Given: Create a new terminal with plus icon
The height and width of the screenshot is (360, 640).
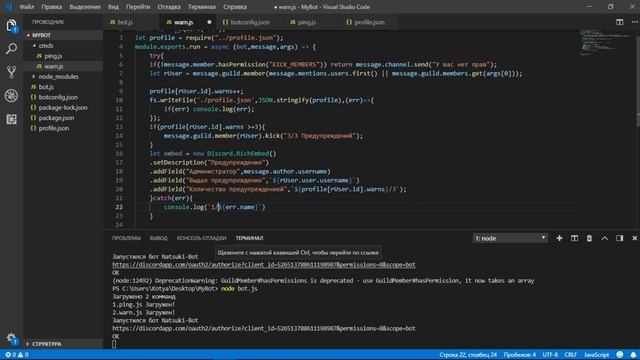Looking at the screenshot, I should [559, 238].
